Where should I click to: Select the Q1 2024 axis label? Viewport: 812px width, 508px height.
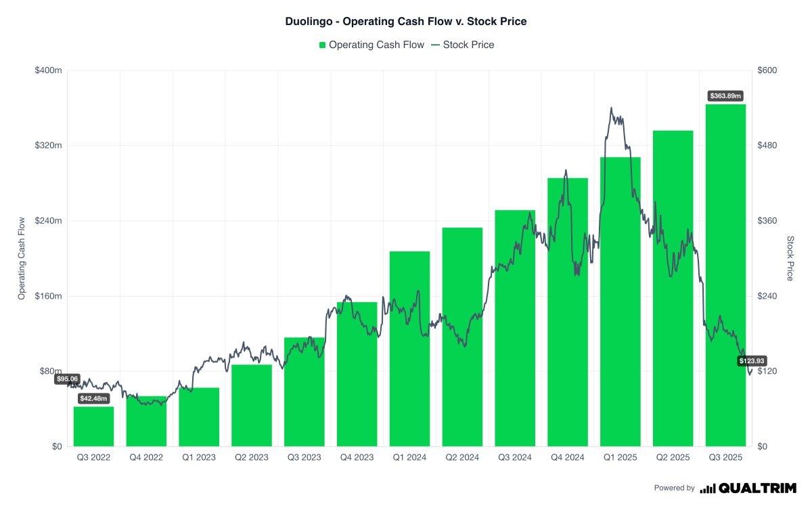pyautogui.click(x=409, y=457)
